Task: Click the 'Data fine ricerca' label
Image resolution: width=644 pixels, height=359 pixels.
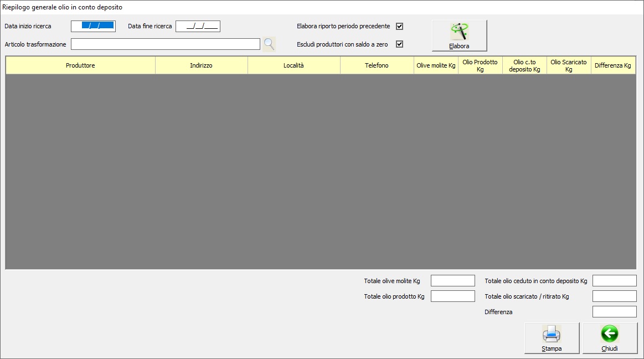Action: pos(150,26)
